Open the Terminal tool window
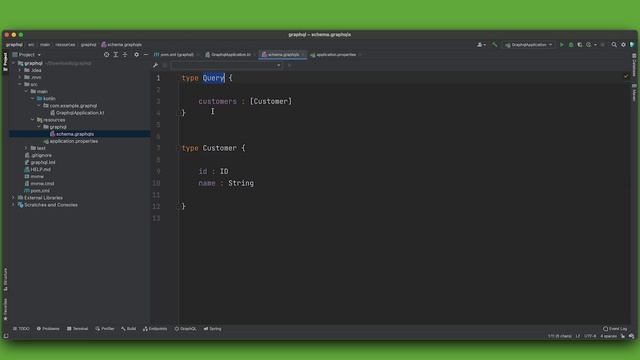Image resolution: width=640 pixels, height=360 pixels. (78, 329)
